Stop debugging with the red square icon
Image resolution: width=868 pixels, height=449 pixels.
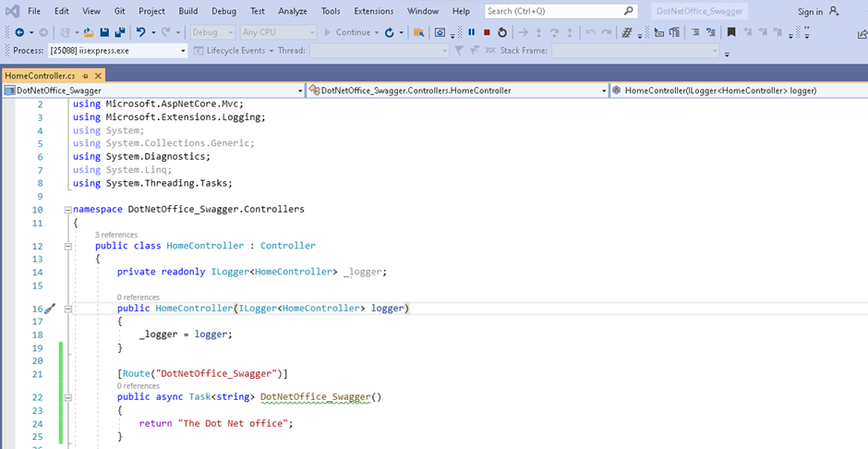click(488, 32)
